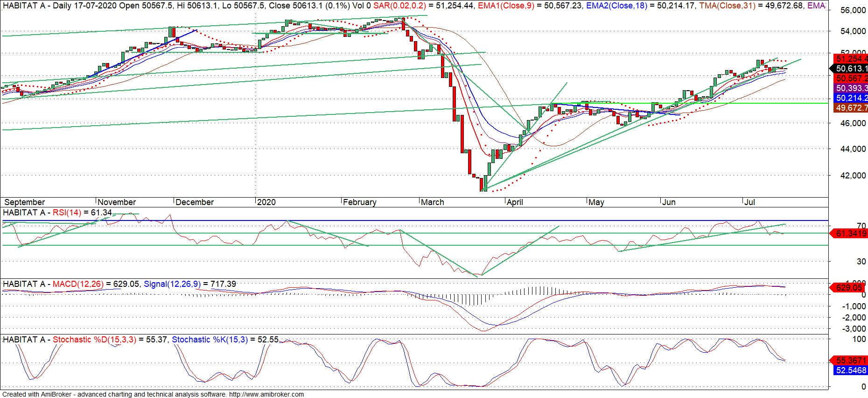Click the red 50,567.2 EMA1 price tag
This screenshot has height=398, width=868.
coord(851,78)
